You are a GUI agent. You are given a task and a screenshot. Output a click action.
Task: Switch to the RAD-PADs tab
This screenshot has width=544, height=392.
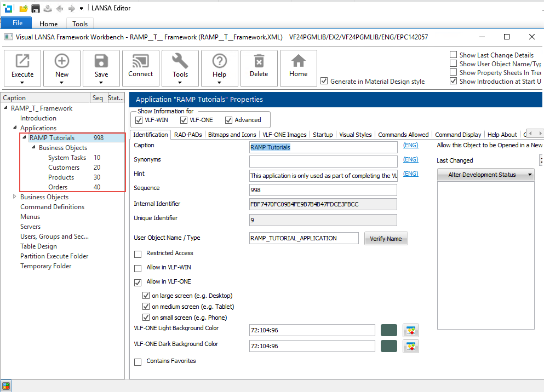click(x=188, y=135)
